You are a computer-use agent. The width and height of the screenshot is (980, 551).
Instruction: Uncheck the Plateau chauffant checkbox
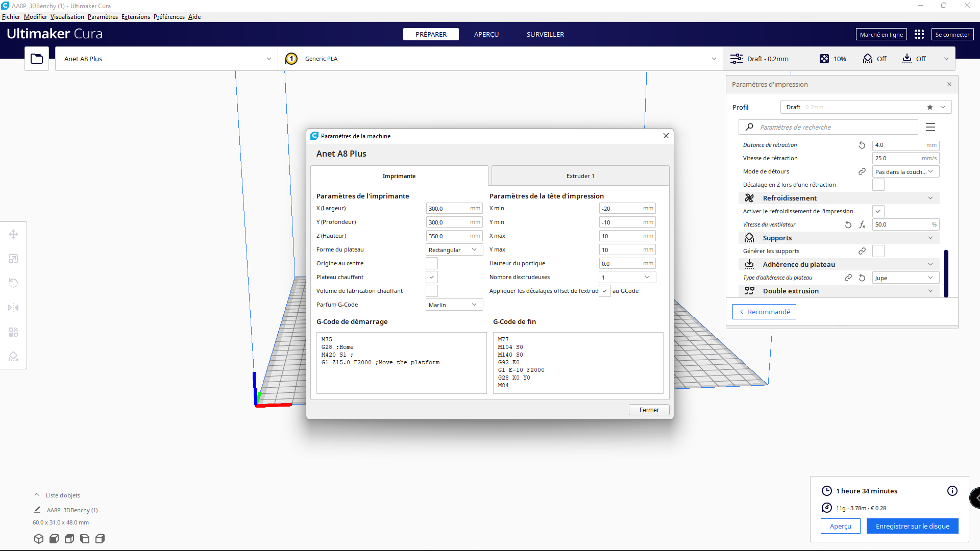[x=432, y=277]
